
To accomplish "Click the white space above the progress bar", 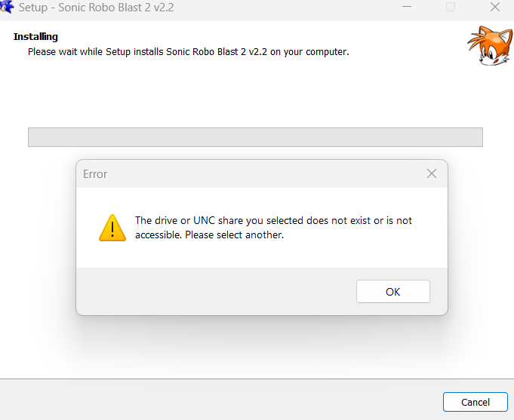I will click(x=255, y=94).
